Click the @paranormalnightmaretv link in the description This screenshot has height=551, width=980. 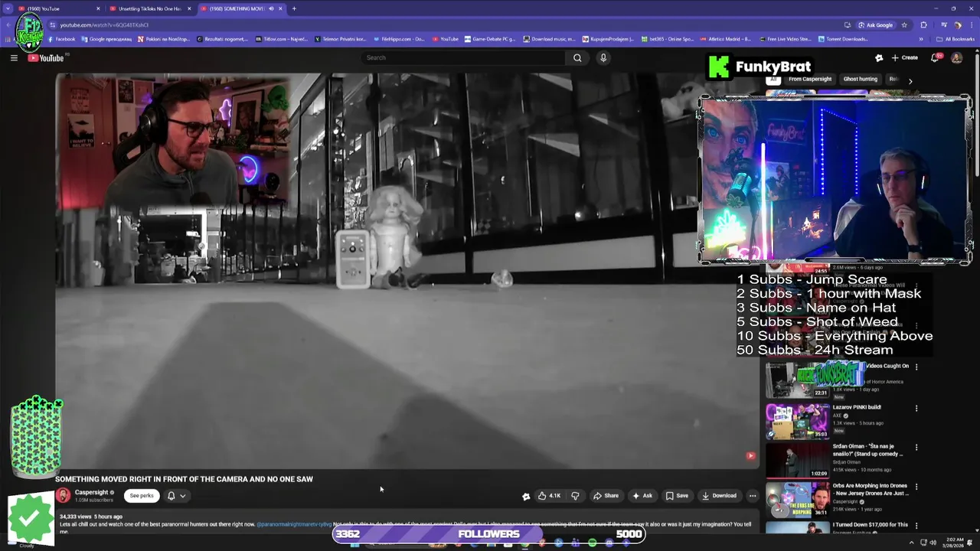(x=294, y=524)
